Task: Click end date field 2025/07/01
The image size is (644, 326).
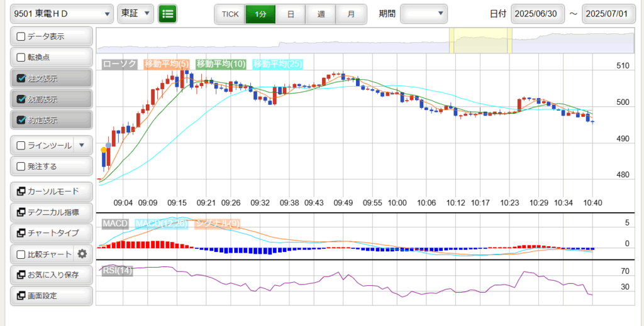Action: pos(609,14)
